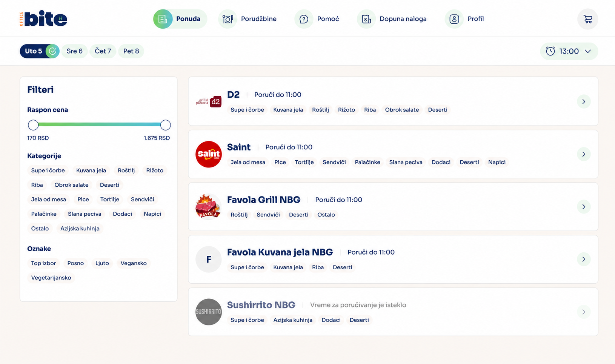Click the Profil user icon

pyautogui.click(x=454, y=19)
